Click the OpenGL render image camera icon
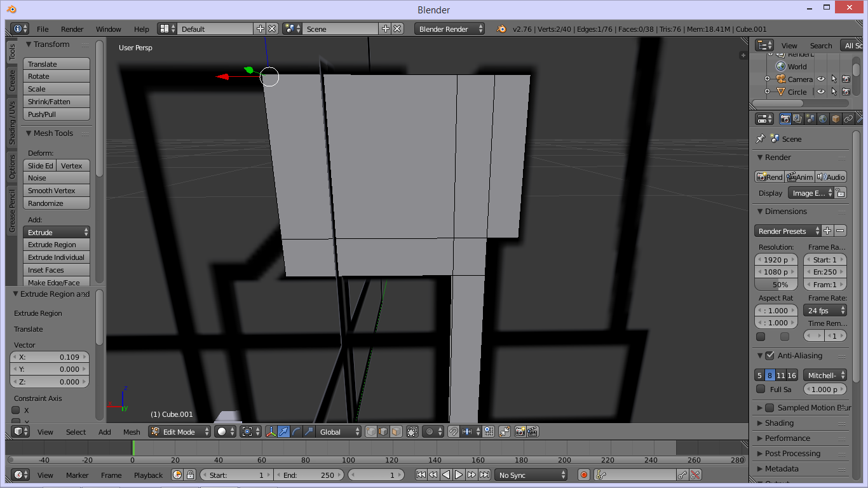 520,431
